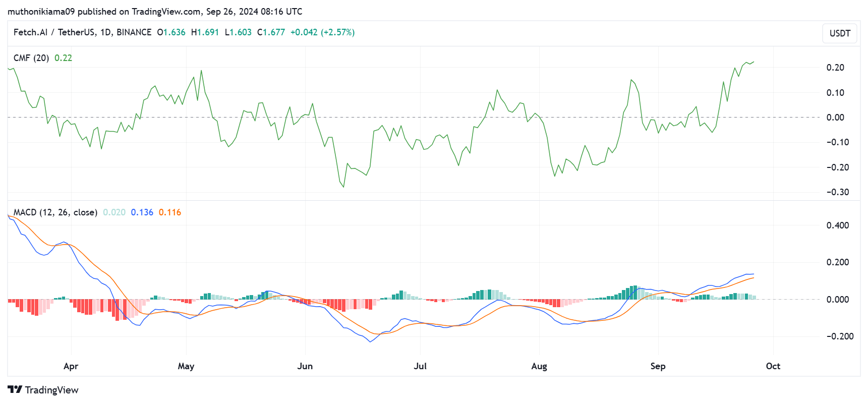Viewport: 868px width, 403px height.
Task: Click the 0.20 CMF scale label
Action: [x=835, y=68]
